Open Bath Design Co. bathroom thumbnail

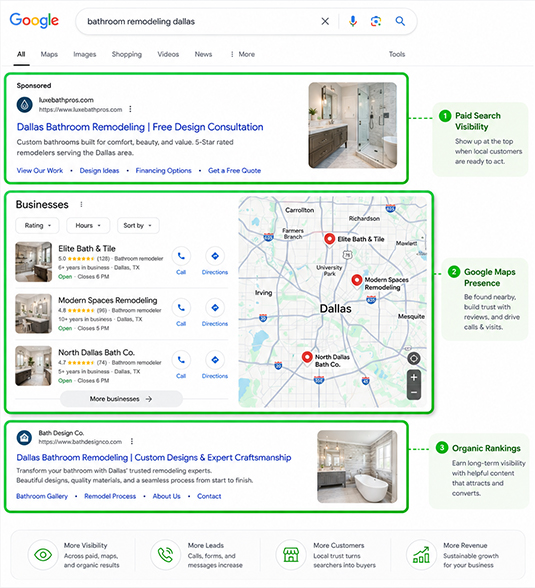(x=357, y=466)
